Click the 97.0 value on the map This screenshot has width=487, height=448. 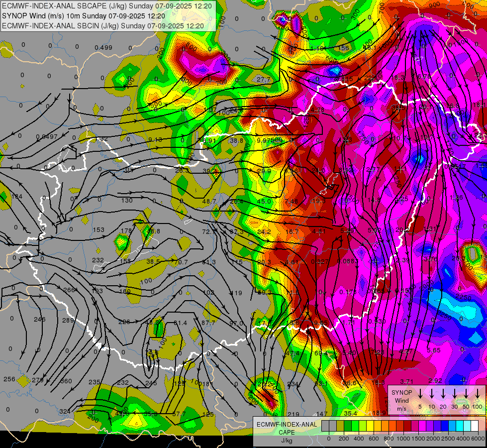point(236,324)
